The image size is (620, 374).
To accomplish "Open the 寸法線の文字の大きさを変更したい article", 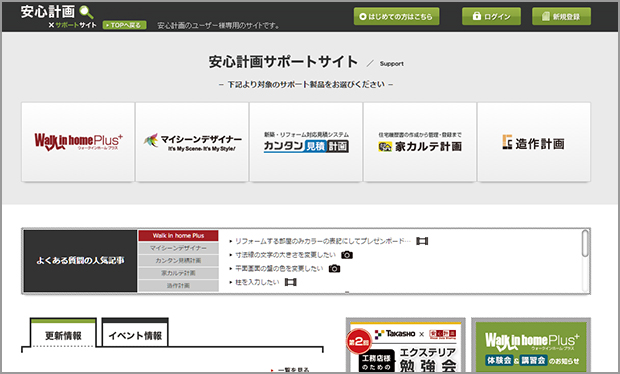I will pyautogui.click(x=285, y=255).
